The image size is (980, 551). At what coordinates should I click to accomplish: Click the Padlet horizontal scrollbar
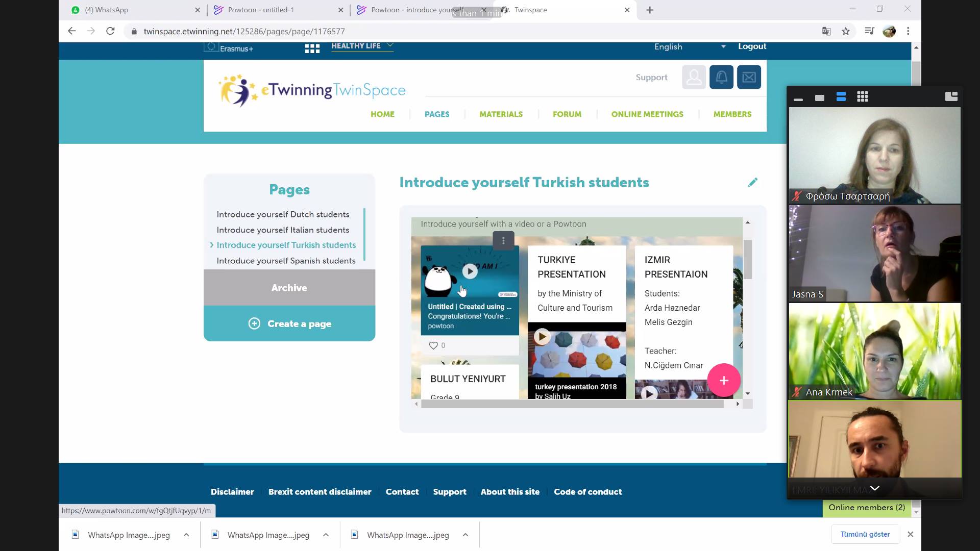click(x=572, y=404)
